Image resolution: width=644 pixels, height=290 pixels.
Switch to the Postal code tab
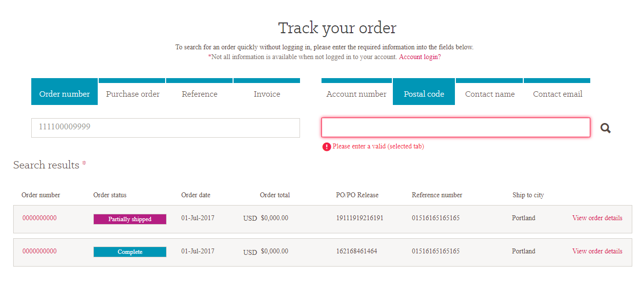click(x=424, y=94)
